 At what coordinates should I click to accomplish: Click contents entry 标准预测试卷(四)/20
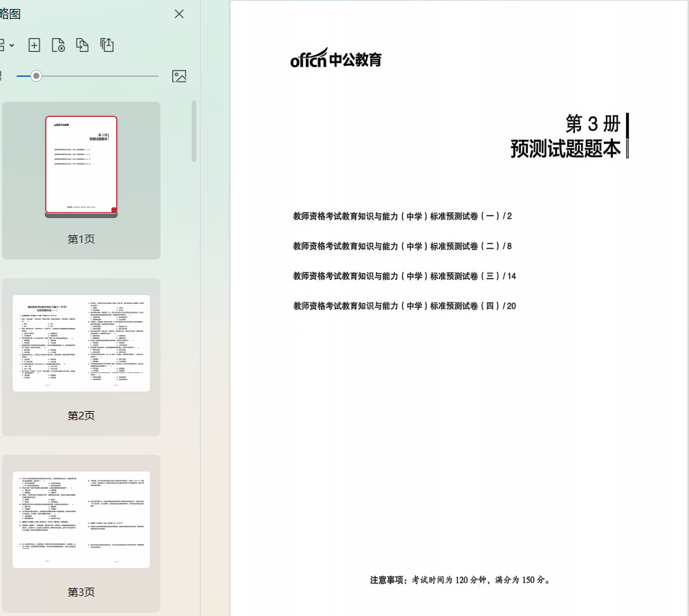point(404,306)
